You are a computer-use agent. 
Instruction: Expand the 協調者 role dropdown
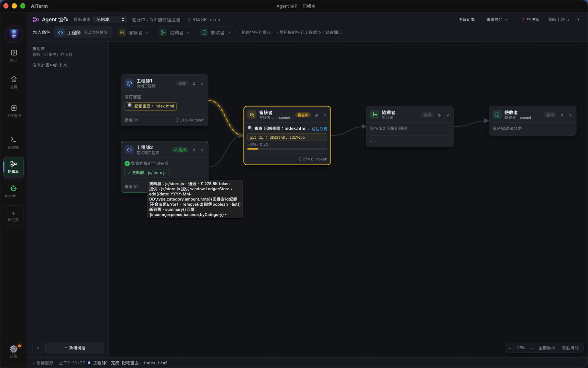pos(175,32)
